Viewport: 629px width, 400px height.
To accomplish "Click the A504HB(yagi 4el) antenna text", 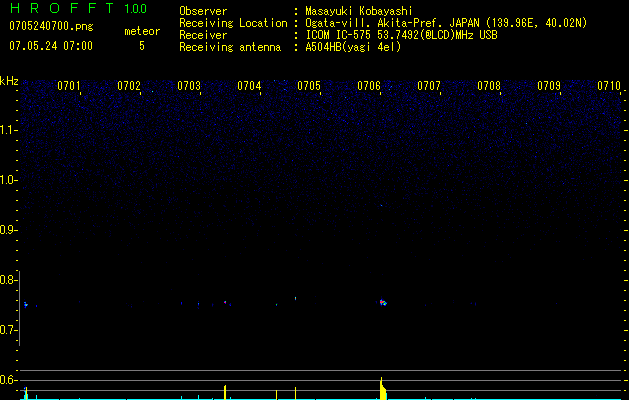I will 353,47.
